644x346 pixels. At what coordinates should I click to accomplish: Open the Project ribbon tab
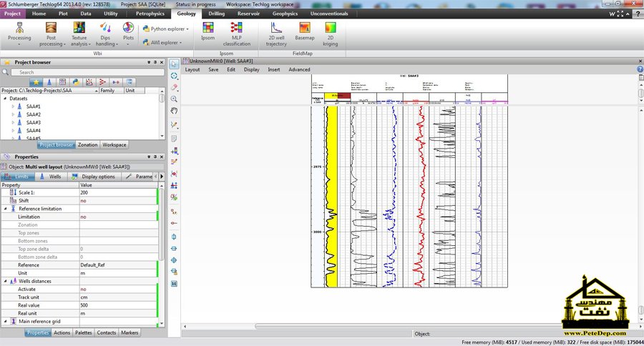[x=13, y=14]
